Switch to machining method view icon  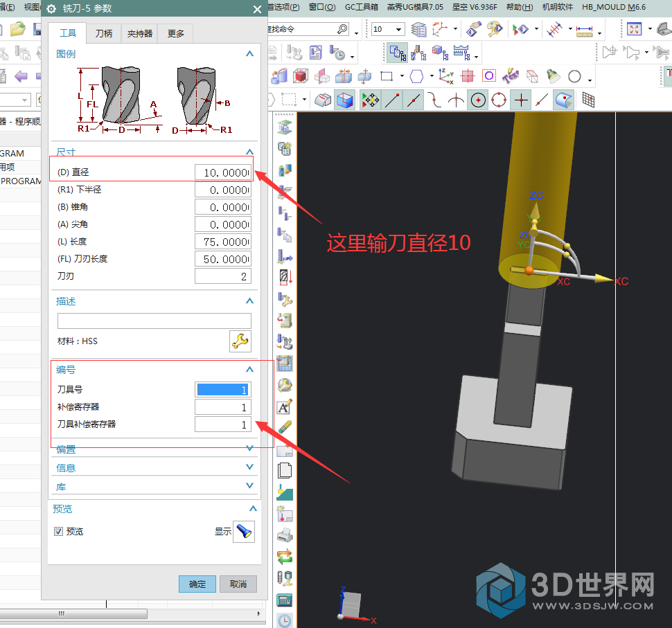pyautogui.click(x=461, y=53)
